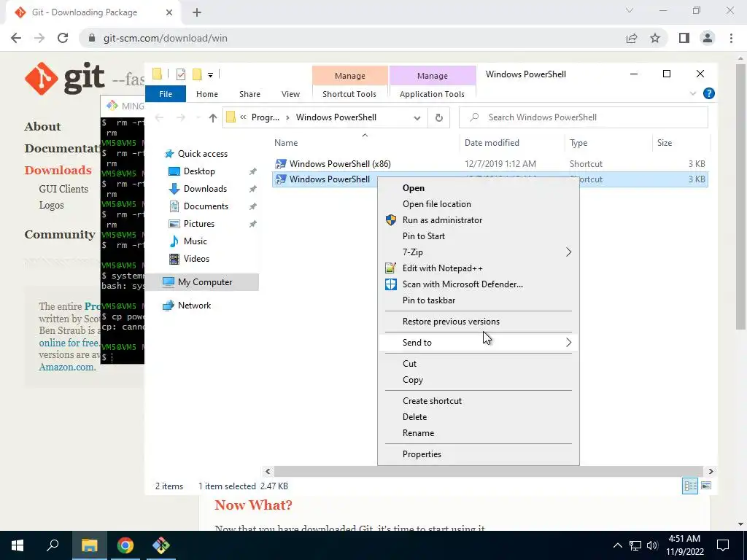This screenshot has height=560, width=747.
Task: Open Quick access star icon
Action: coord(169,154)
